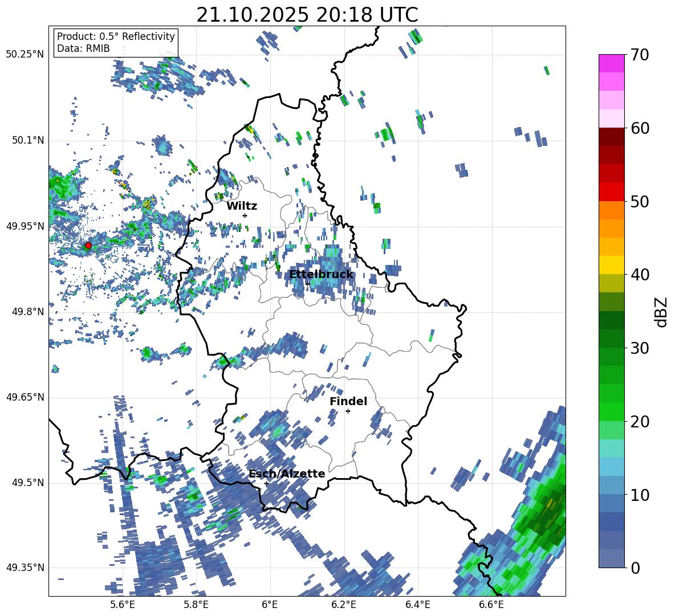Click the 49.5°N latitude label
Image resolution: width=675 pixels, height=616 pixels.
tap(28, 482)
